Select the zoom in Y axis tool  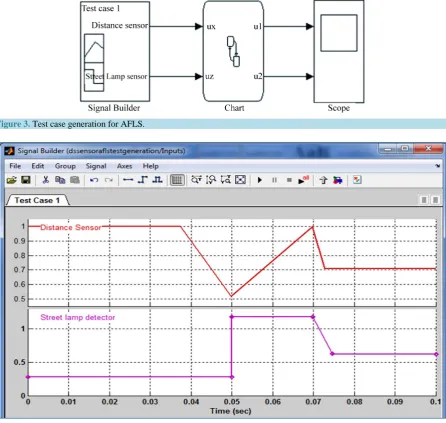click(x=211, y=180)
